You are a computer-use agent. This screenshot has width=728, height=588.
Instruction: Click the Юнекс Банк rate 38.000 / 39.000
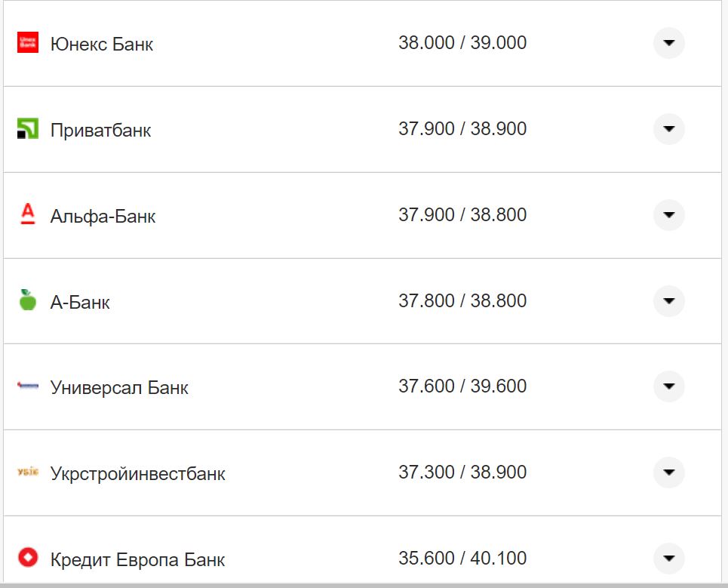pos(462,43)
